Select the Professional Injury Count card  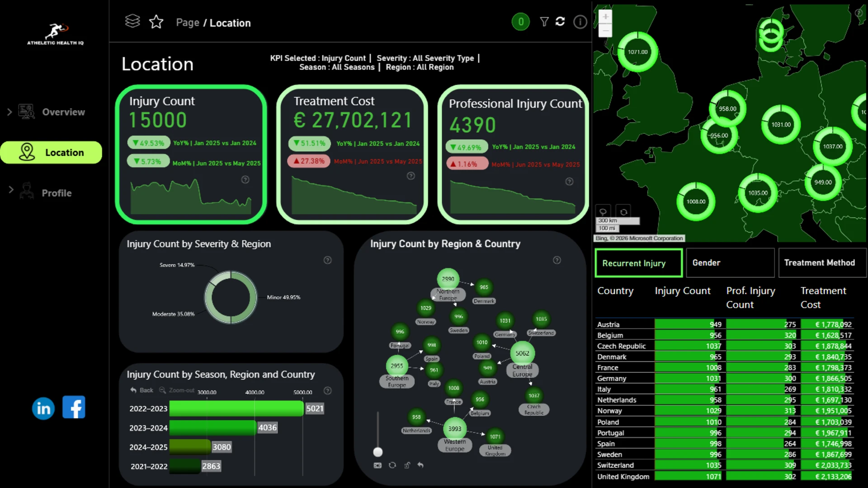tap(513, 155)
